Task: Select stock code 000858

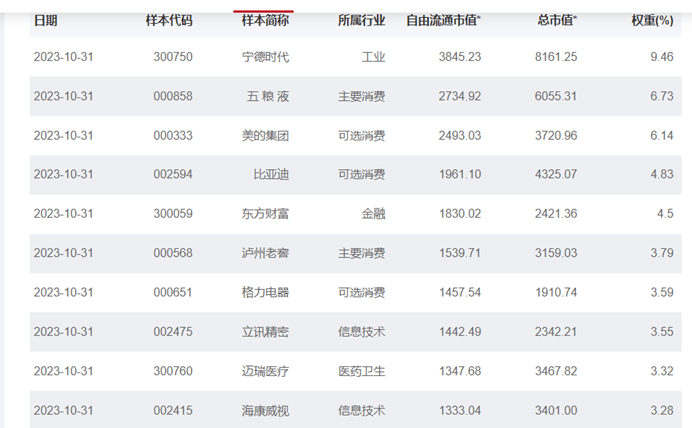Action: [173, 96]
